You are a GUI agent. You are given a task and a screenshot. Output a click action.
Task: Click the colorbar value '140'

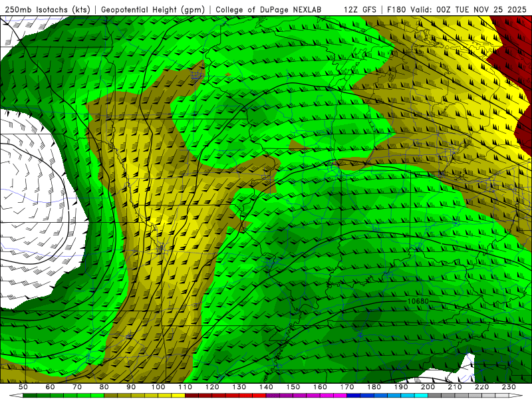267,387
